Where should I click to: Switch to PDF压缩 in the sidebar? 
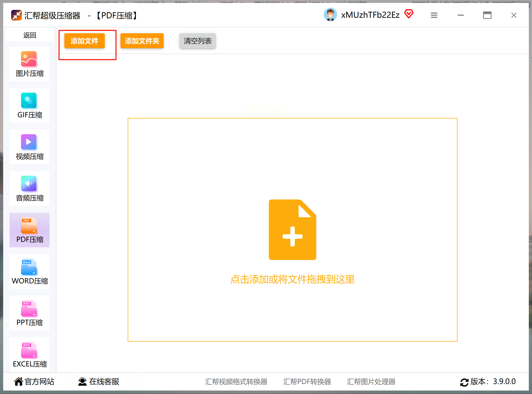(x=29, y=230)
